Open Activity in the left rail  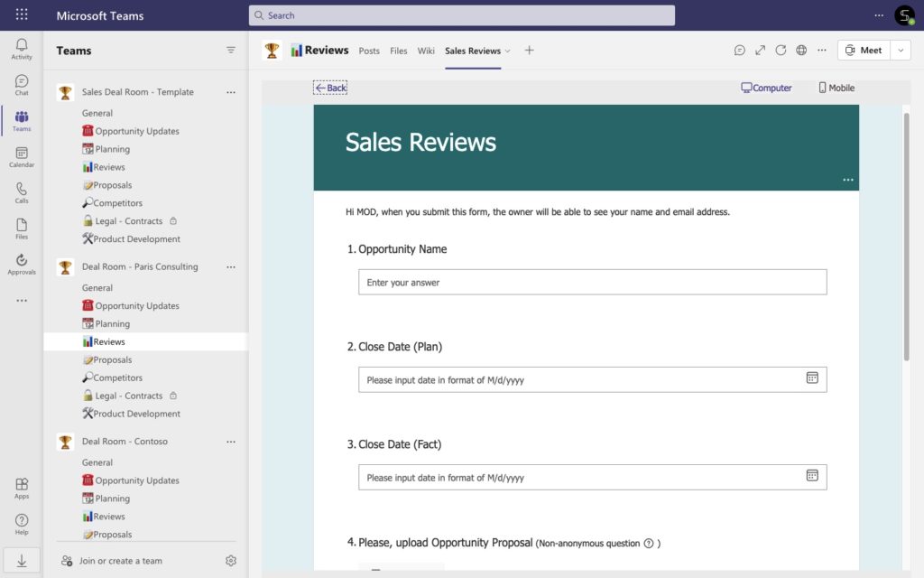pos(22,49)
